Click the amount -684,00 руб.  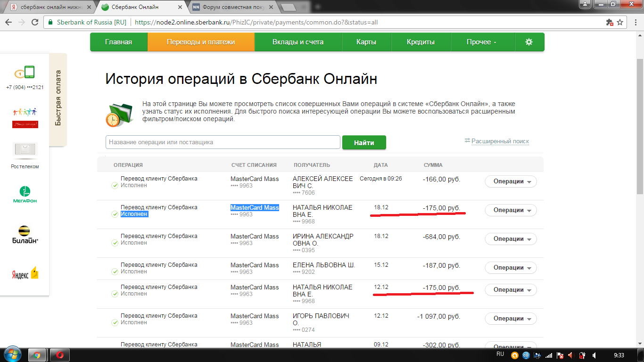pos(441,236)
